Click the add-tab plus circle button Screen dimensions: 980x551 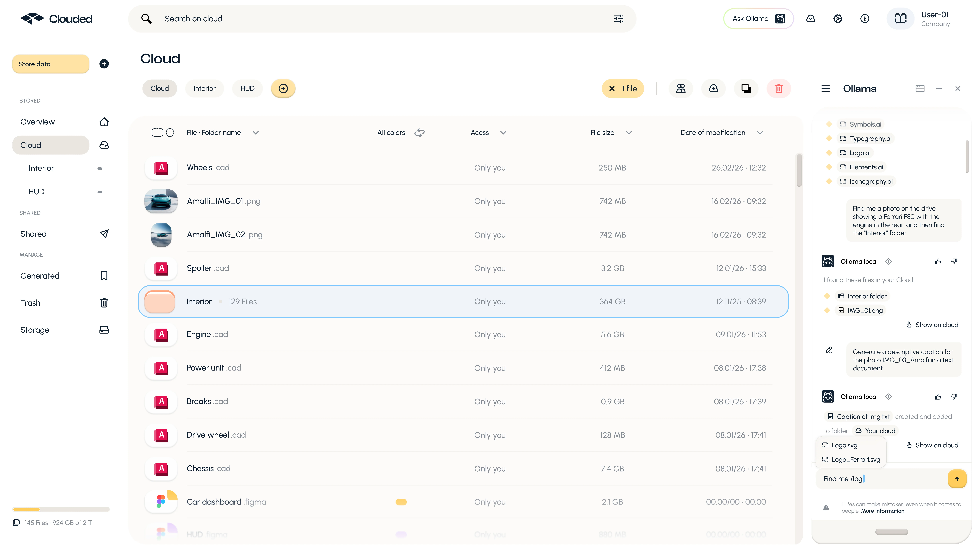coord(283,89)
